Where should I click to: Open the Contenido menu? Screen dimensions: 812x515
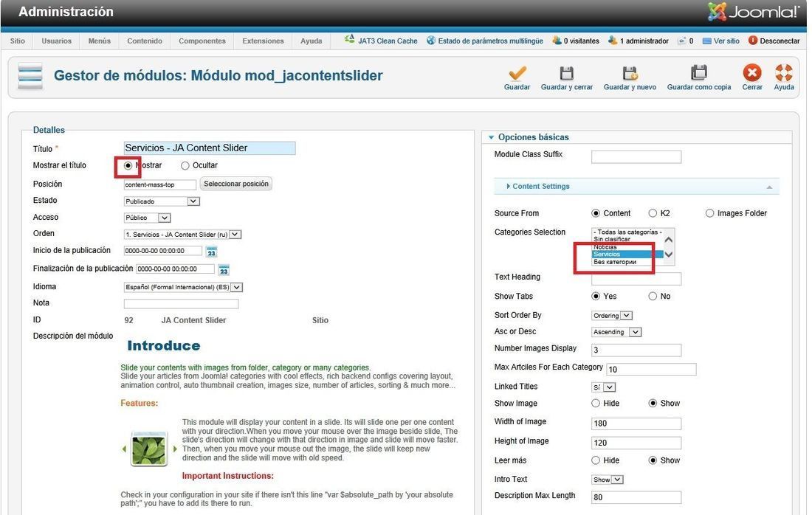145,41
